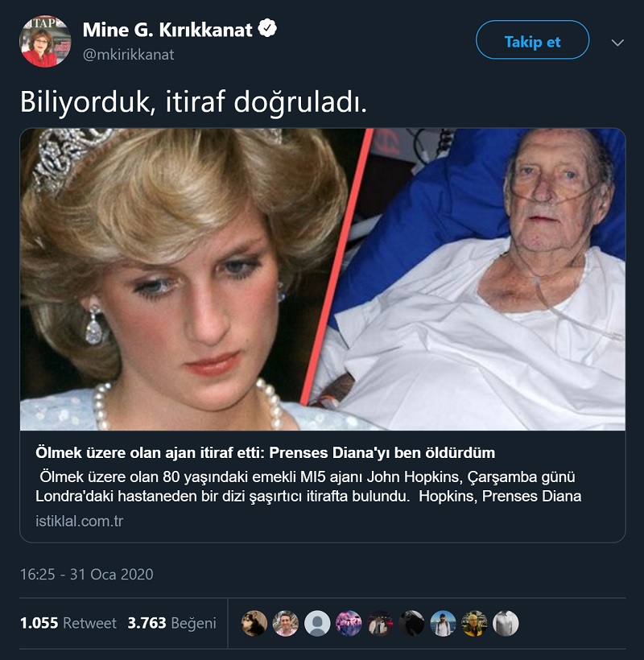Click the first liker avatar with the dog
644x660 pixels.
(x=254, y=623)
